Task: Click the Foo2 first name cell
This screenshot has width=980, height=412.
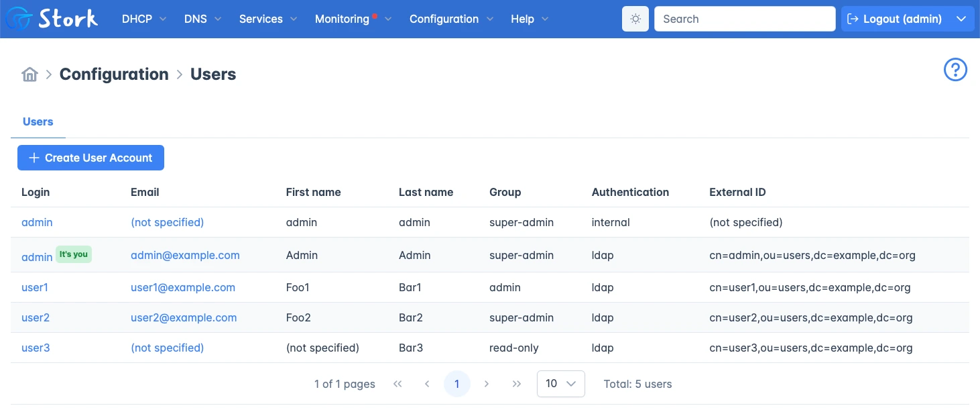Action: tap(298, 317)
